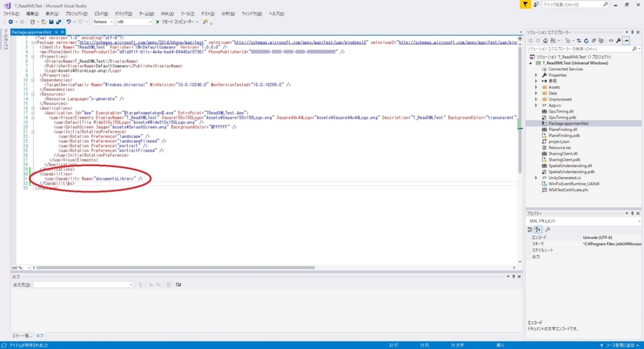Expand the App.cs node

(x=536, y=106)
